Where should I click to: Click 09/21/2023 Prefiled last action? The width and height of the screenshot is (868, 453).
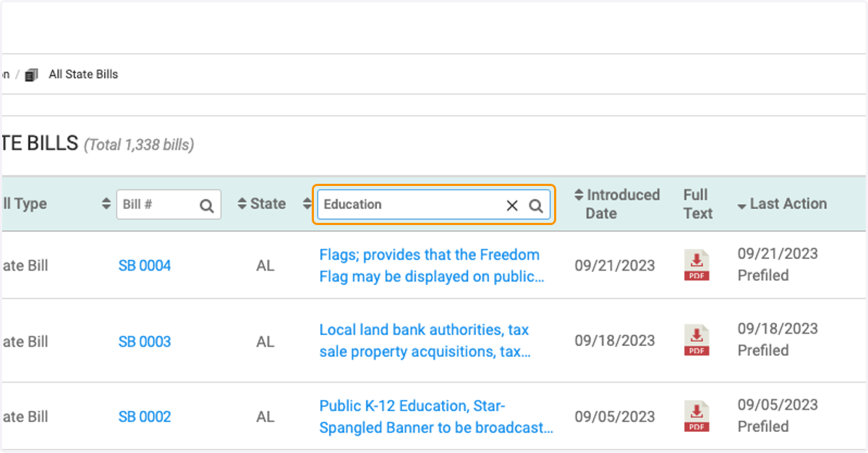(778, 264)
